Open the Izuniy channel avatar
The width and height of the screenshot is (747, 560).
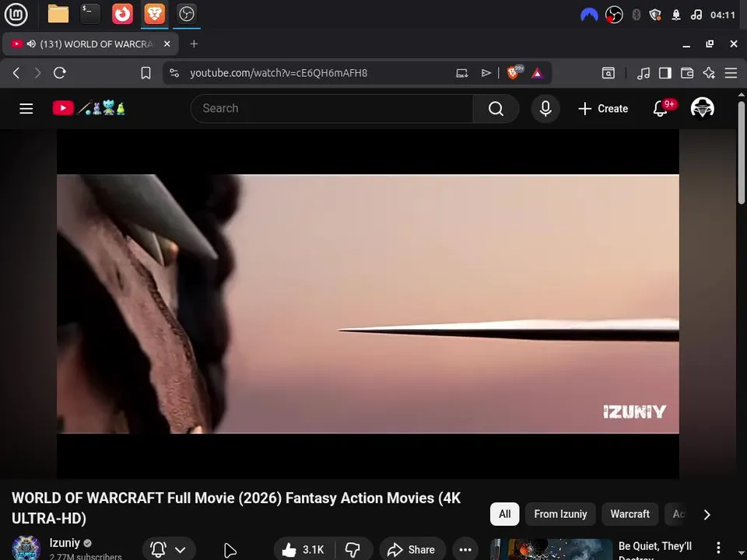coord(26,548)
